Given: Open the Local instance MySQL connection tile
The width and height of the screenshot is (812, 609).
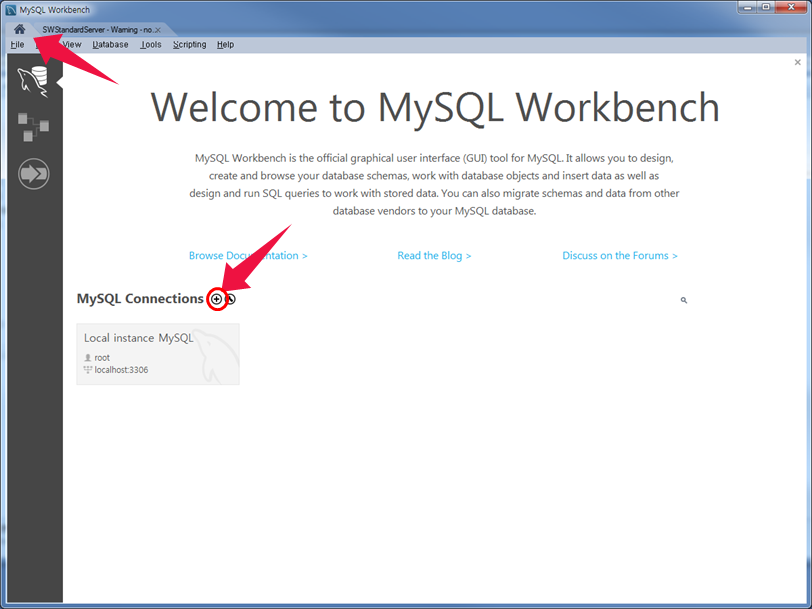Looking at the screenshot, I should tap(158, 354).
